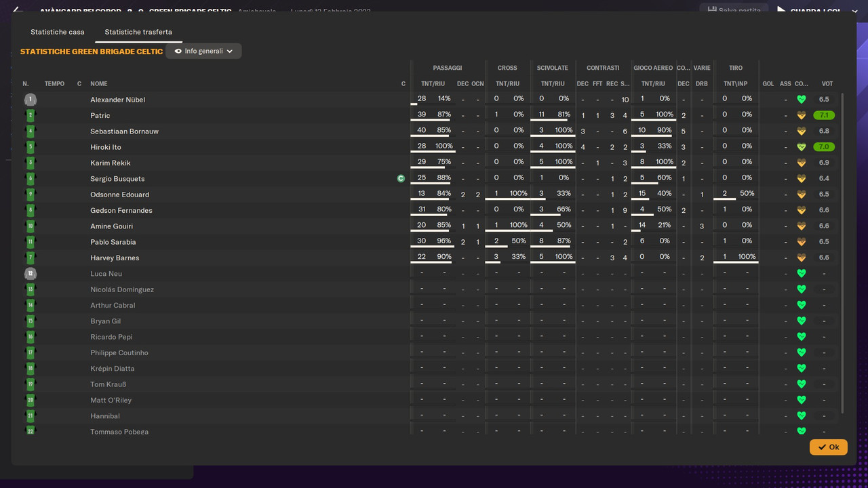Click Luca Neu's green condition heart icon
The image size is (868, 488).
pyautogui.click(x=801, y=274)
